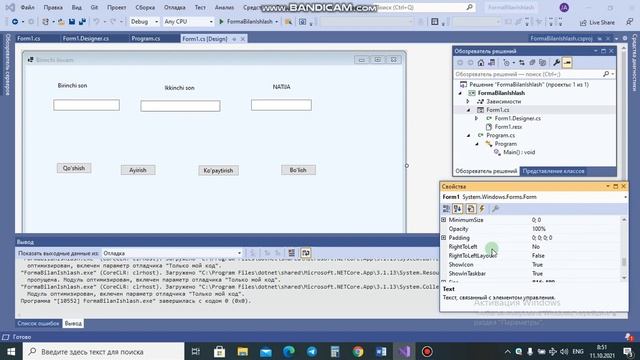Click the user account avatar icon
The height and width of the screenshot is (360, 640).
[564, 7]
